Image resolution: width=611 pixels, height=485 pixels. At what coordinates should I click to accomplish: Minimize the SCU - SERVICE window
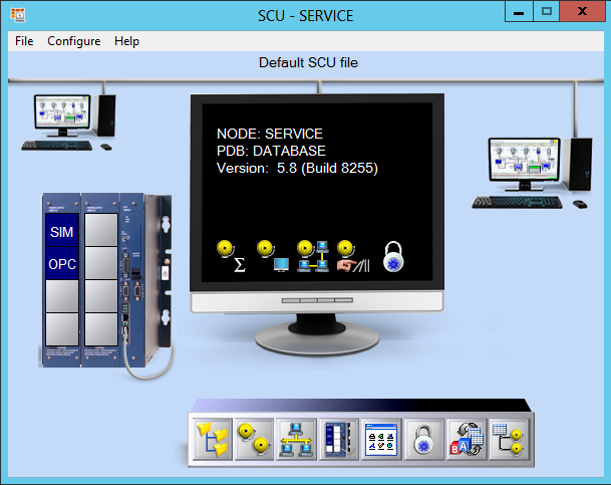(518, 12)
